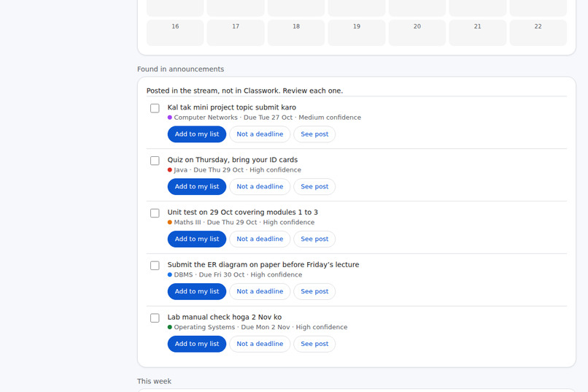
Task: Check the 'Submit the ER diagram' checkbox
Action: tap(155, 266)
